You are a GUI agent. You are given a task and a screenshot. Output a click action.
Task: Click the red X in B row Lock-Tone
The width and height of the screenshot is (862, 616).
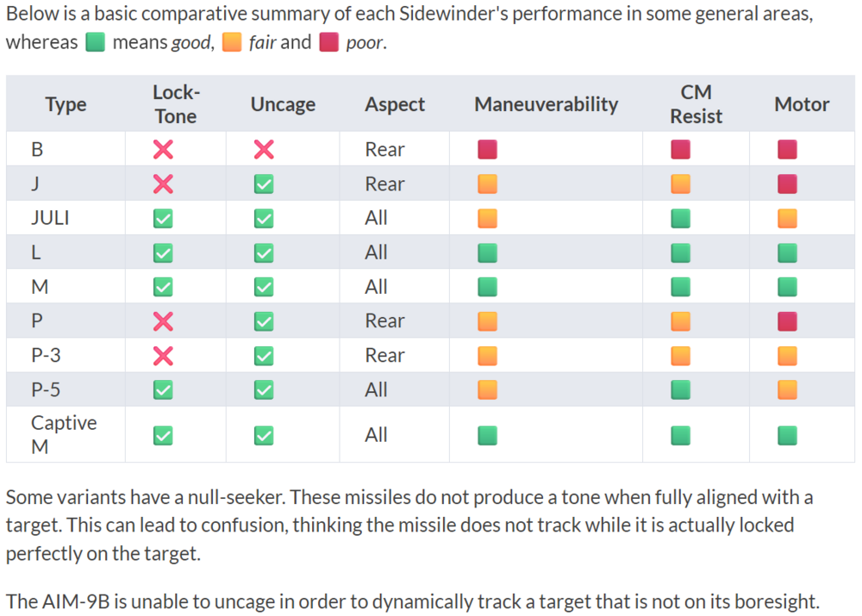click(163, 150)
